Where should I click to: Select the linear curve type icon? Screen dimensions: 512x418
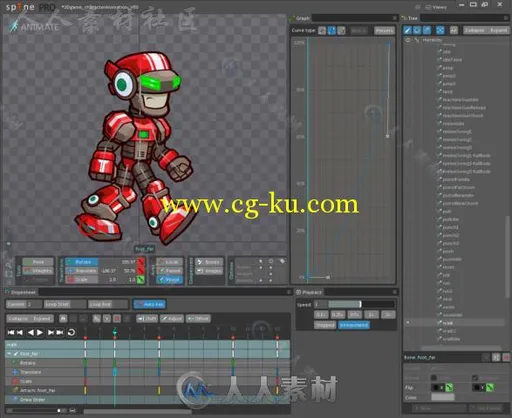click(x=322, y=31)
